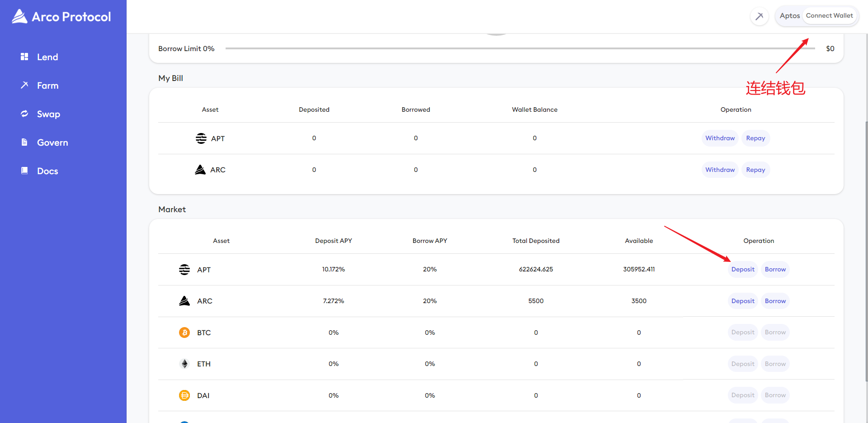Image resolution: width=868 pixels, height=423 pixels.
Task: Click disabled Deposit button for BTC
Action: click(743, 332)
